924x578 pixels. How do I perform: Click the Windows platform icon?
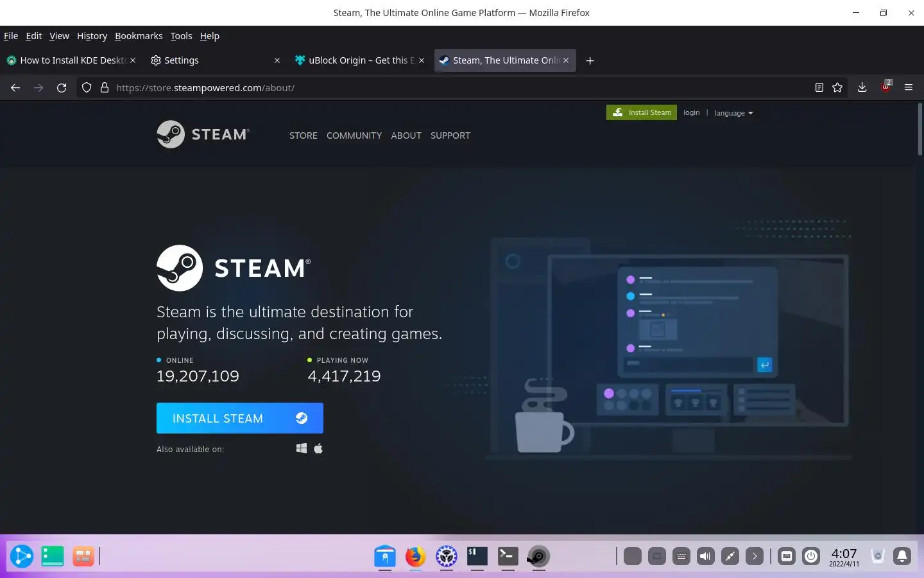(x=302, y=448)
